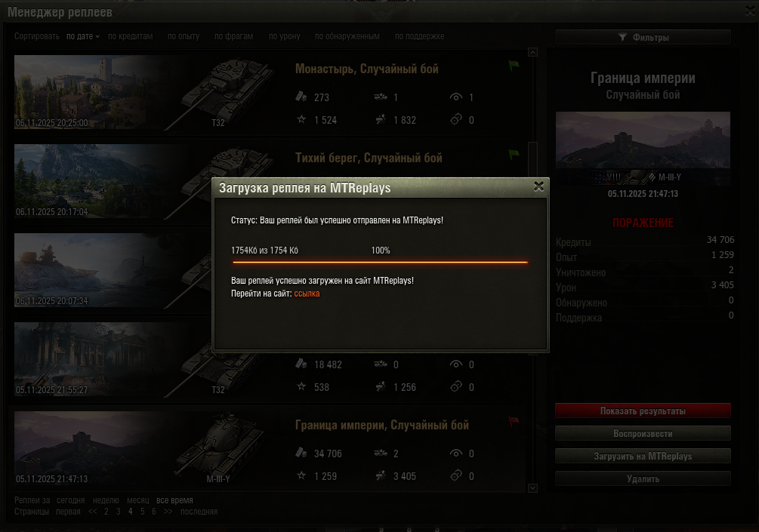The width and height of the screenshot is (759, 532).
Task: Click the Показать результаты button
Action: 643,411
